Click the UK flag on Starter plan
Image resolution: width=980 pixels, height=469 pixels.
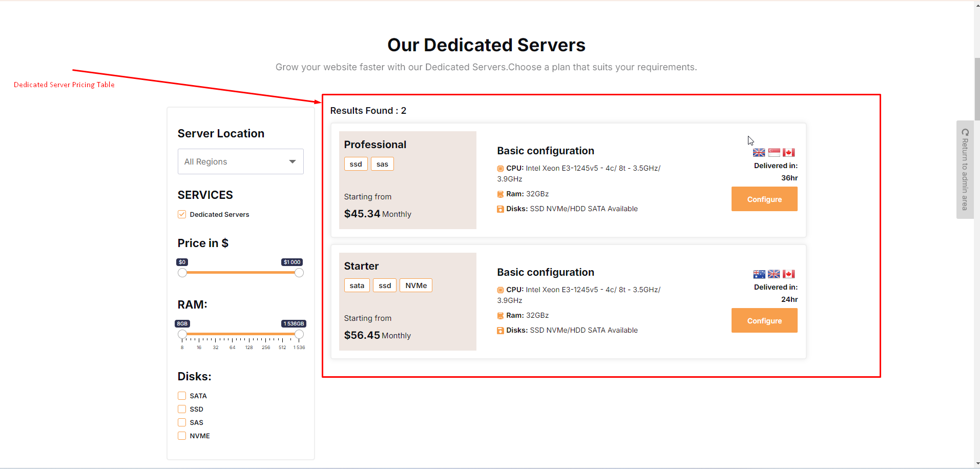click(774, 274)
